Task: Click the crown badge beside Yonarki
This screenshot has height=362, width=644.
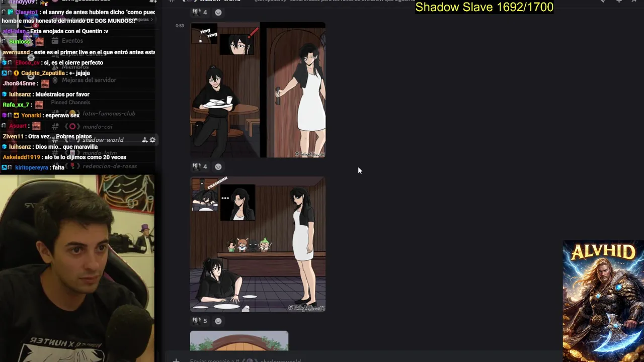Action: pos(17,115)
